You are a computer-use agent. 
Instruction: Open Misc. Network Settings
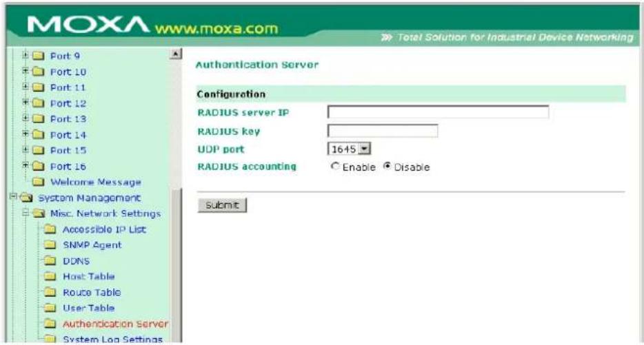[105, 213]
